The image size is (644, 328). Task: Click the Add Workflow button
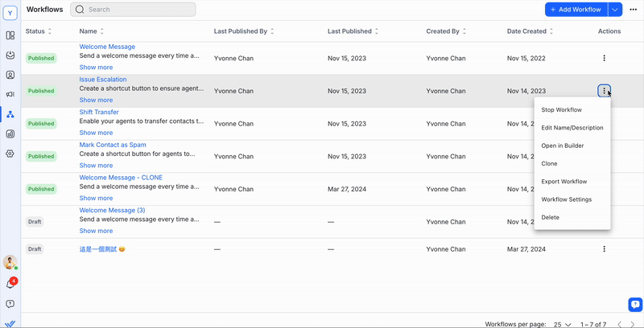click(575, 10)
